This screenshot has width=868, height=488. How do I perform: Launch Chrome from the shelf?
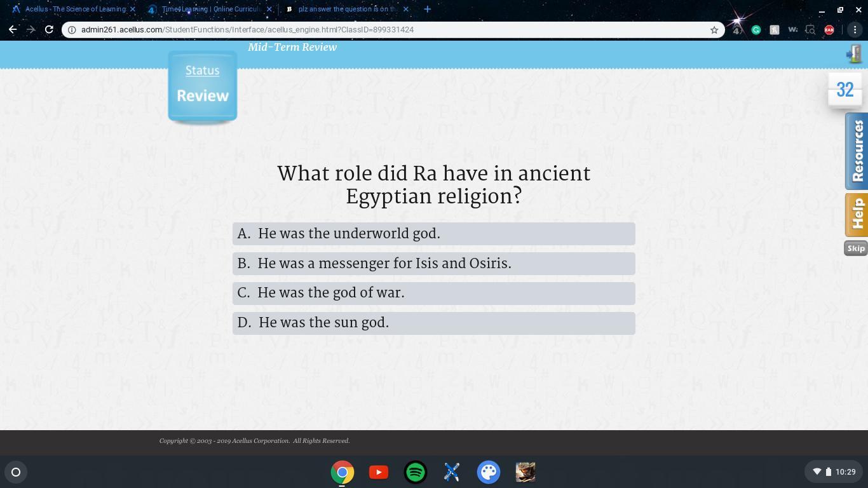[342, 472]
